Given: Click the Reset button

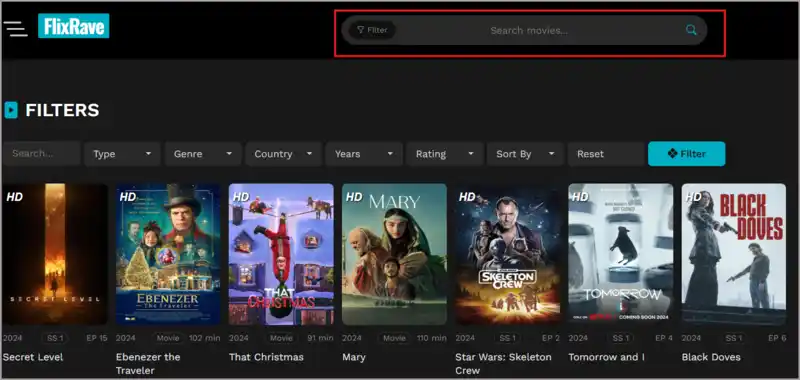Looking at the screenshot, I should [606, 154].
